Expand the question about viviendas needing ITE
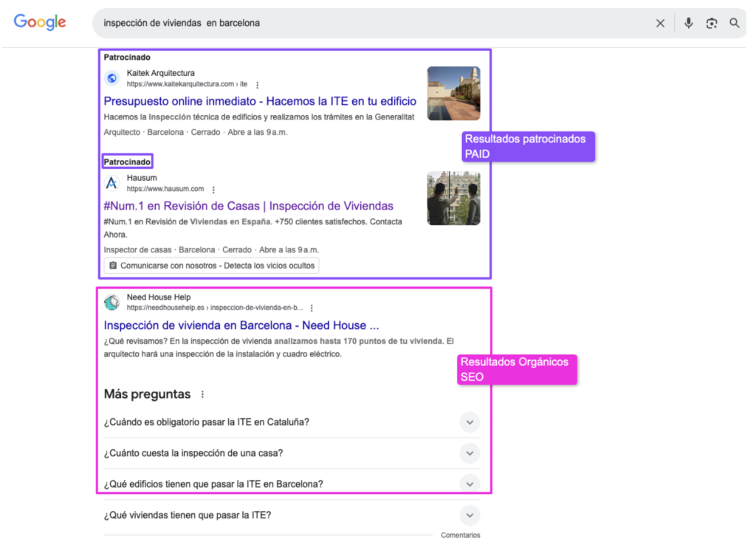This screenshot has height=554, width=756. pyautogui.click(x=470, y=515)
